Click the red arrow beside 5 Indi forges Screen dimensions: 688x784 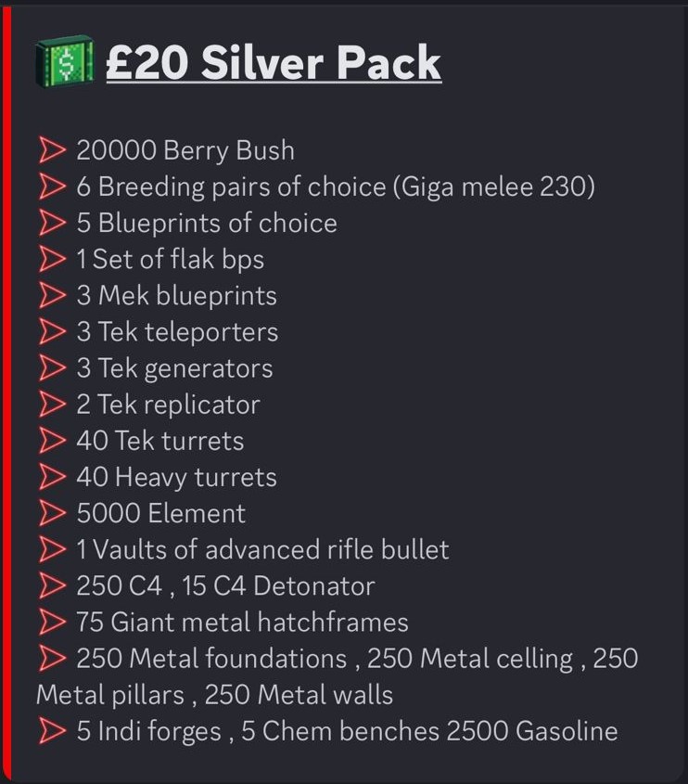pos(52,731)
